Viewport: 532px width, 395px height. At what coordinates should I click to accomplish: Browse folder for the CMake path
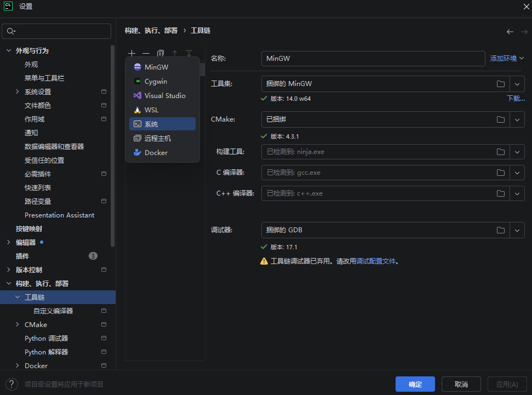501,119
